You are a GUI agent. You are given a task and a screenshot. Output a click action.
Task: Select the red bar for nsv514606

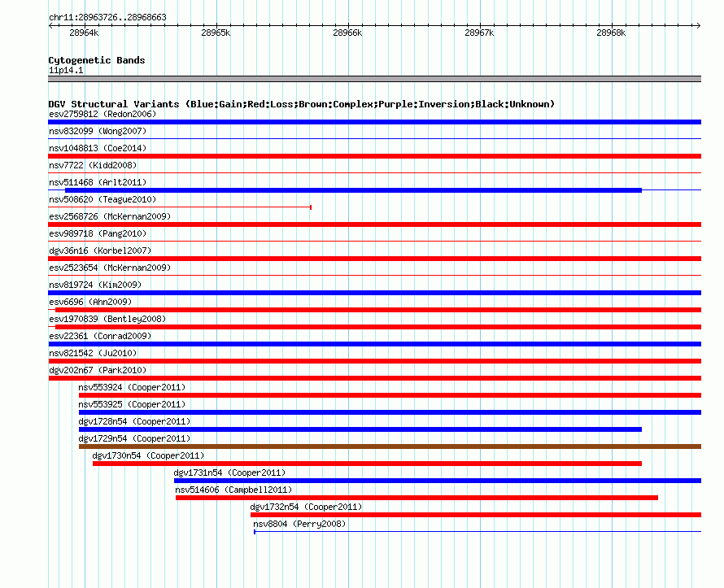pyautogui.click(x=417, y=498)
